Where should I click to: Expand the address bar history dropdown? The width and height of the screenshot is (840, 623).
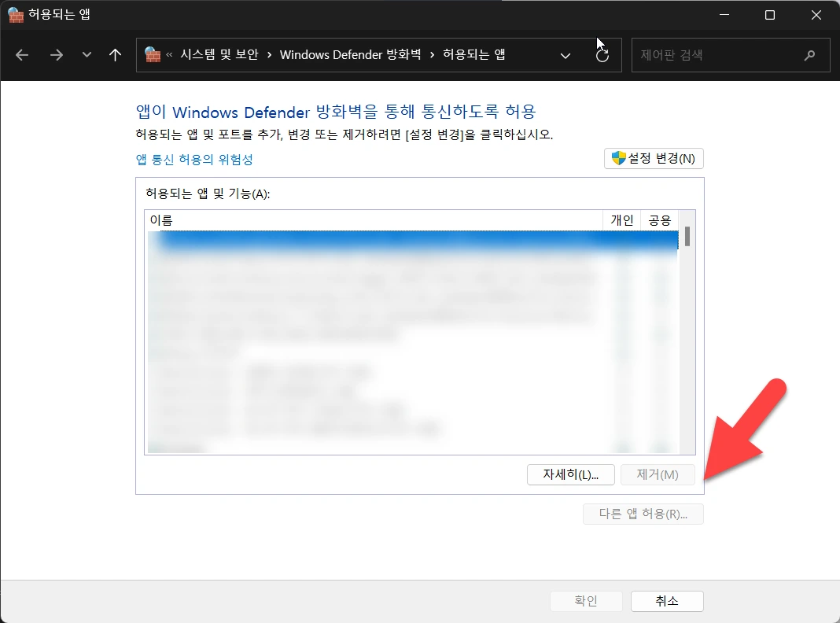(x=566, y=56)
